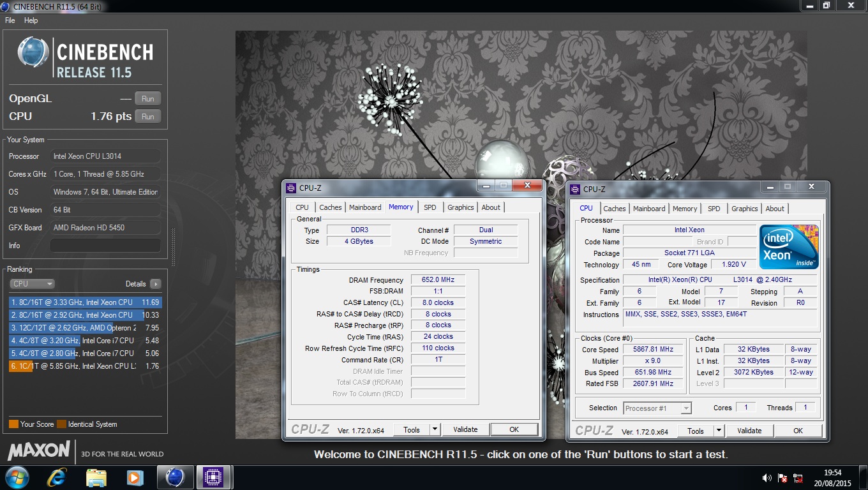The height and width of the screenshot is (490, 868).
Task: Open SPD tab in right CPU-Z window
Action: (714, 209)
